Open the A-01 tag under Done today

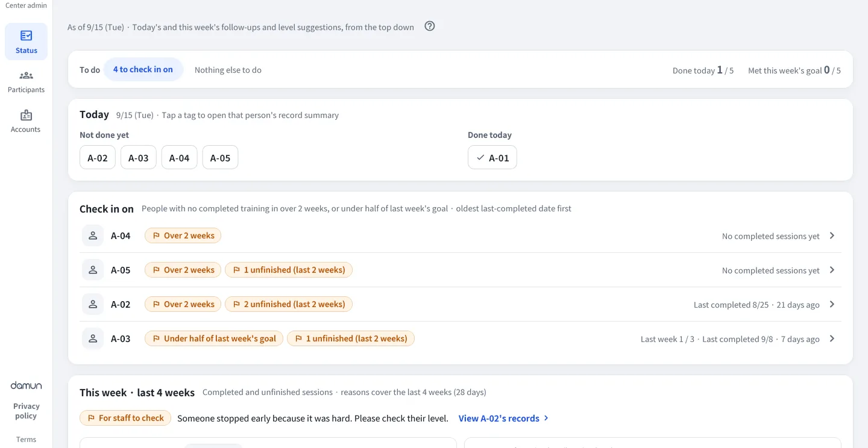(x=492, y=158)
